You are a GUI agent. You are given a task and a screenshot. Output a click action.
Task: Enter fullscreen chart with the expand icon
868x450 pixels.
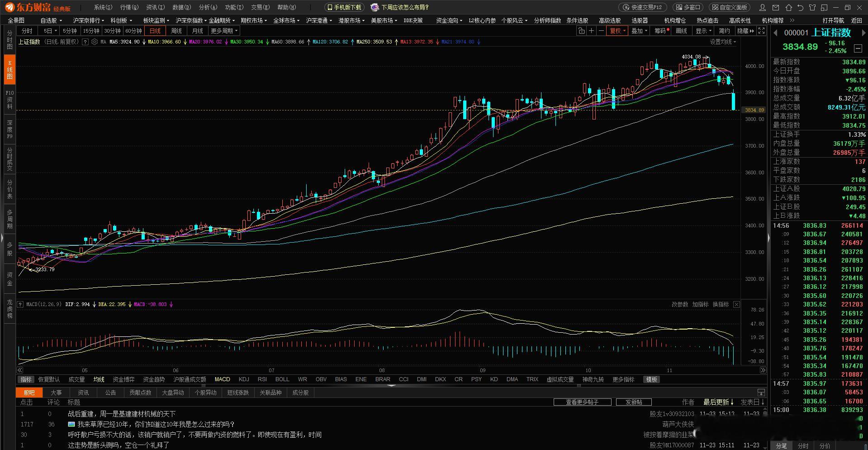(762, 31)
